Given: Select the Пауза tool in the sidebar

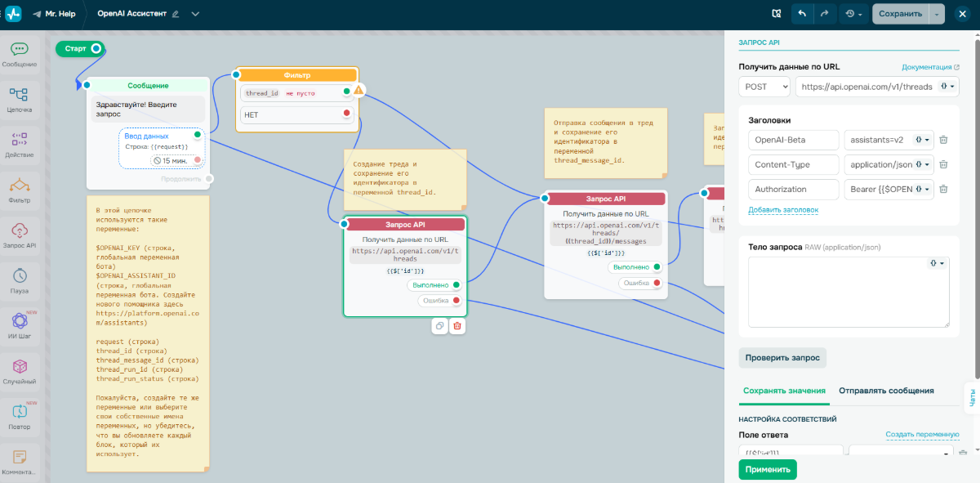Looking at the screenshot, I should 20,281.
